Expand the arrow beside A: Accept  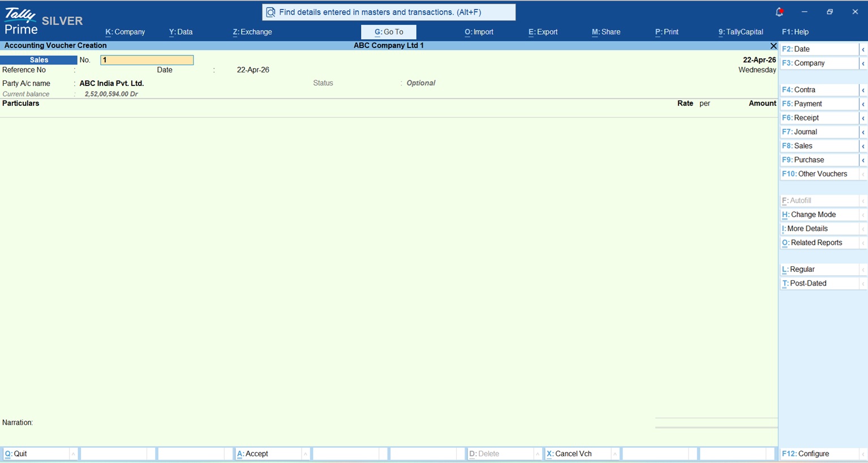[306, 454]
